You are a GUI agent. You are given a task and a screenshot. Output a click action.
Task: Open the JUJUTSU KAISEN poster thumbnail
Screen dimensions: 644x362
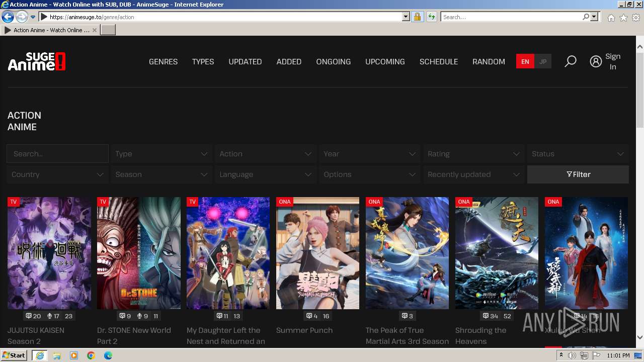49,253
